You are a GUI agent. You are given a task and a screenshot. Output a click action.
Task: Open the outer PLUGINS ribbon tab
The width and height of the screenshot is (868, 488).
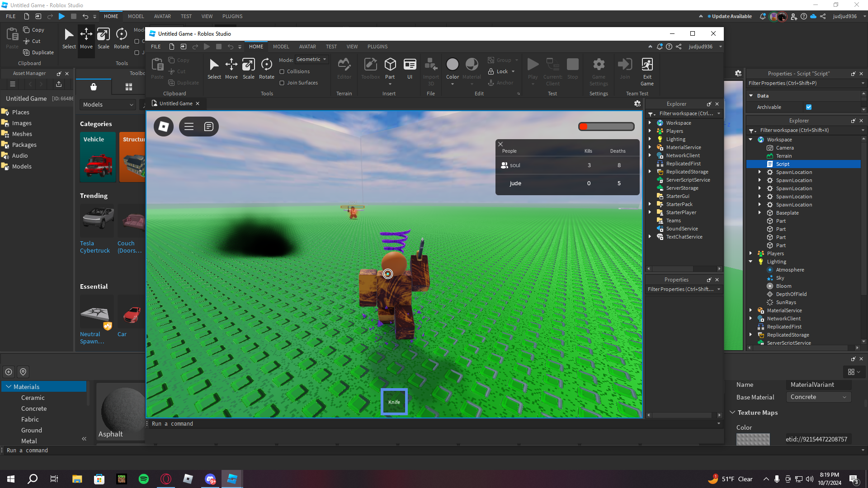coord(232,16)
